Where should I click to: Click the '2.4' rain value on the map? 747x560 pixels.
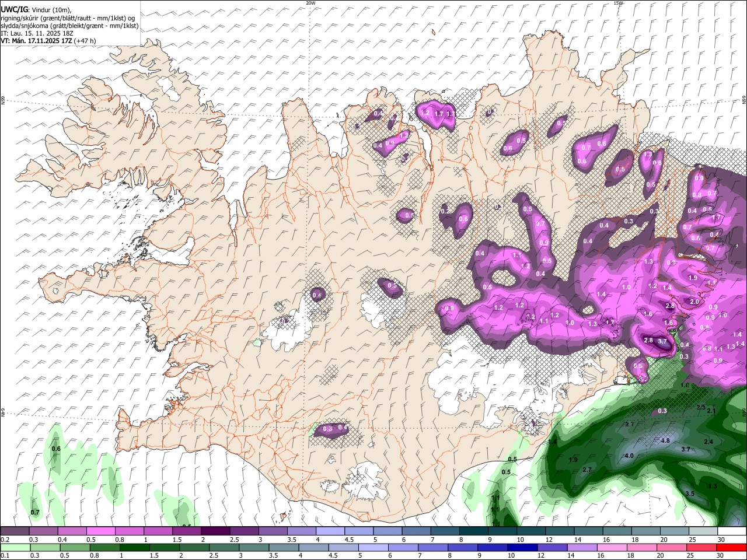click(708, 442)
